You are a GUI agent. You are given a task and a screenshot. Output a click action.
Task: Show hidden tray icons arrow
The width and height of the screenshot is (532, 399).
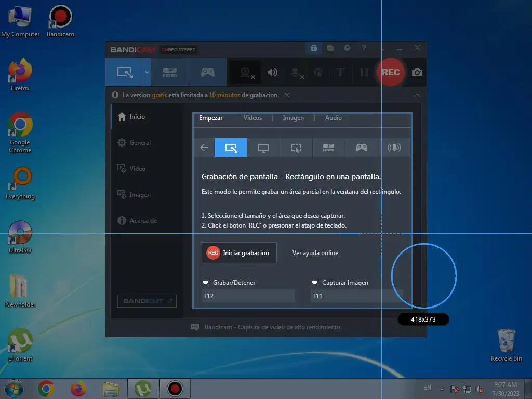[x=442, y=389]
